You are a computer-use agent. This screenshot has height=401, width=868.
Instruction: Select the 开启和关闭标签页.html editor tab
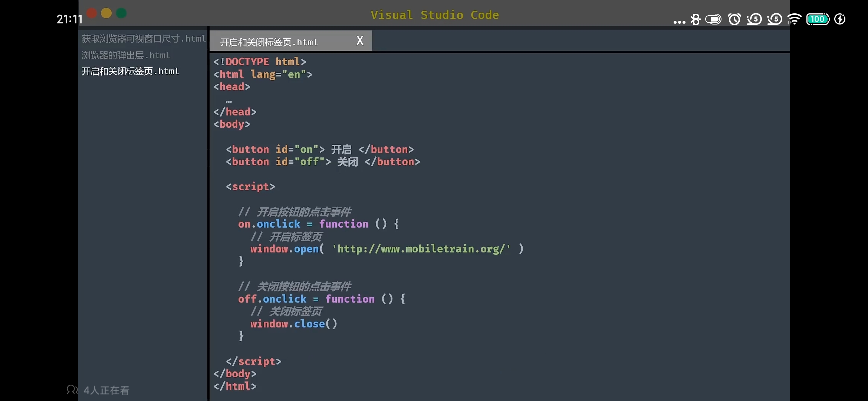point(269,42)
